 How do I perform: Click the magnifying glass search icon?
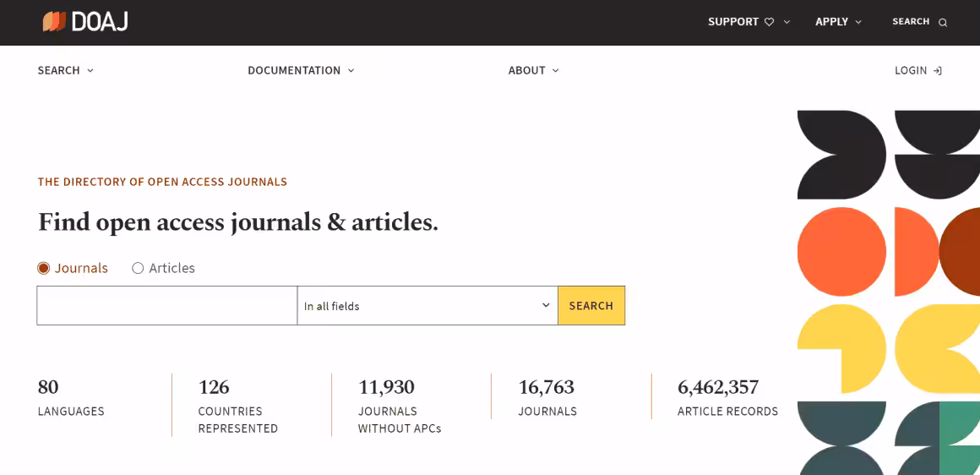point(943,23)
